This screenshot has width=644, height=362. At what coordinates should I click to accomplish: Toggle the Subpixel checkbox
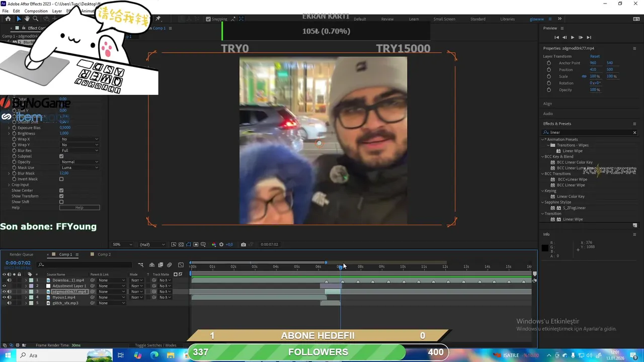click(61, 156)
